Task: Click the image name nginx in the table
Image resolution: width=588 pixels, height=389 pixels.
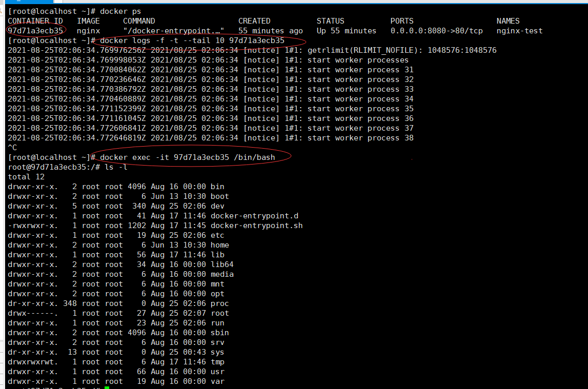Action: 89,31
